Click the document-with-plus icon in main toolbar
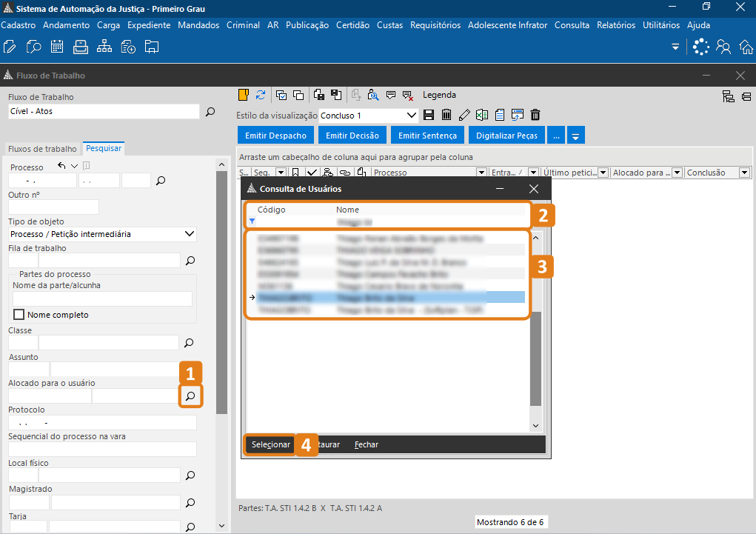Screen dimensions: 756x534 128,47
